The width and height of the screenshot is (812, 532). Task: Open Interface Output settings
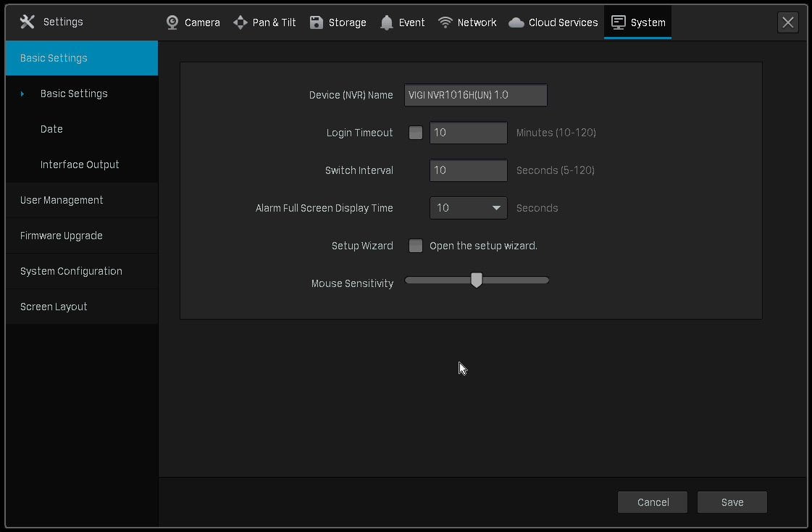(x=82, y=165)
